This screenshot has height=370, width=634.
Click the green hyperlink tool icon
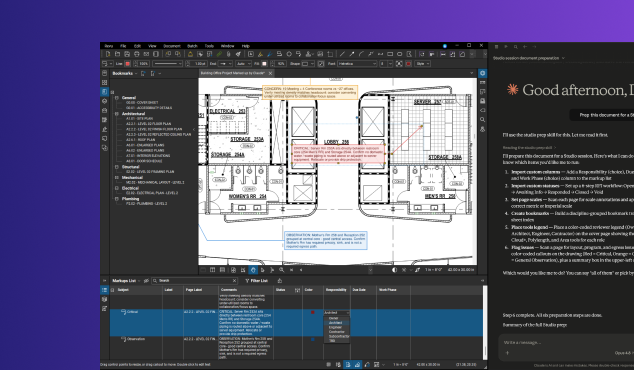coord(219,54)
